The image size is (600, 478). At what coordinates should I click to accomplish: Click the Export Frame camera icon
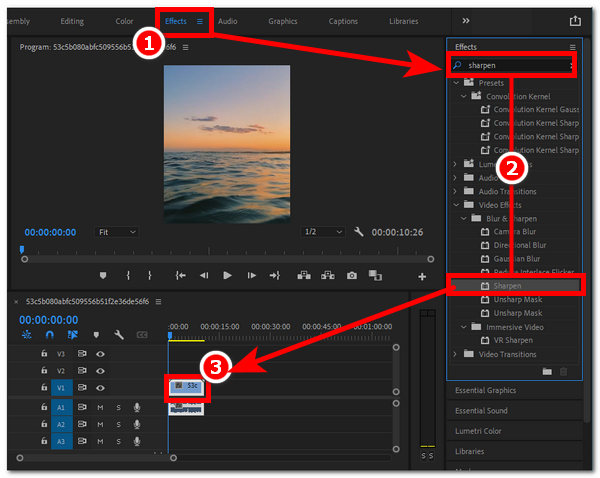(351, 275)
